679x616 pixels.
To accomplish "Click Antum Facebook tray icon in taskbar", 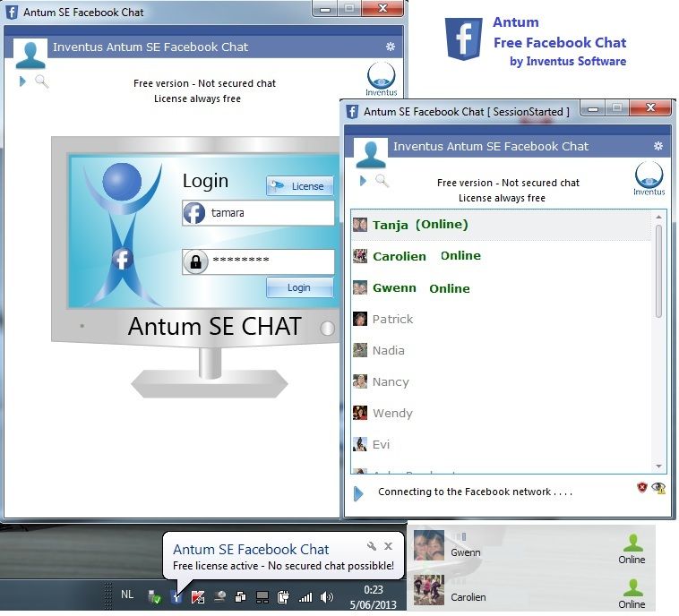I will 176,597.
